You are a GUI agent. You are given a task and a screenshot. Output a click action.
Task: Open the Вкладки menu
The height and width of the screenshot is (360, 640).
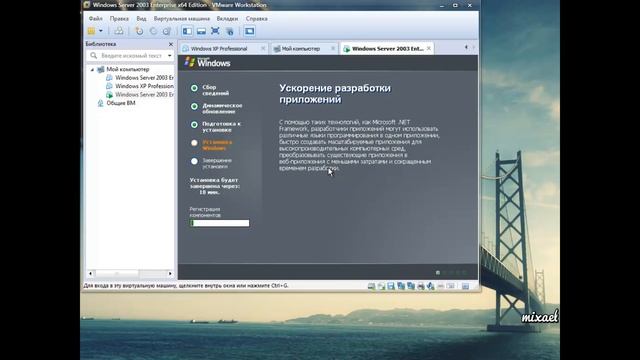pyautogui.click(x=227, y=18)
